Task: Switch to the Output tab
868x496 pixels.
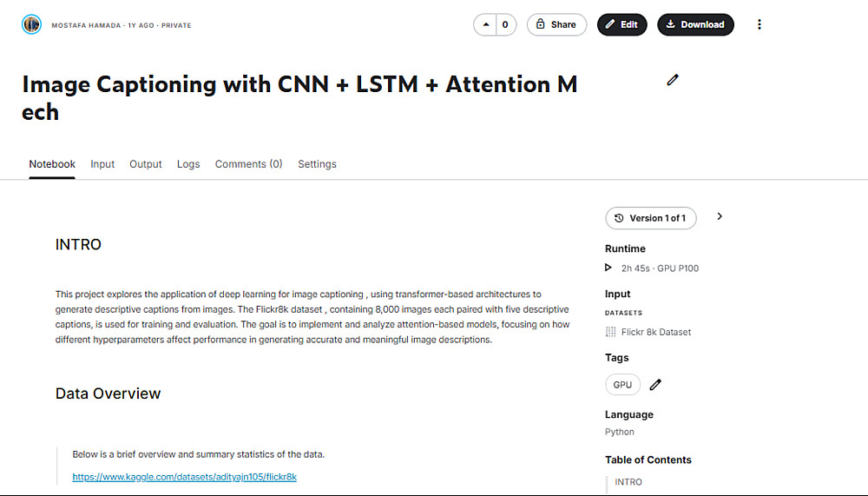Action: pyautogui.click(x=146, y=164)
